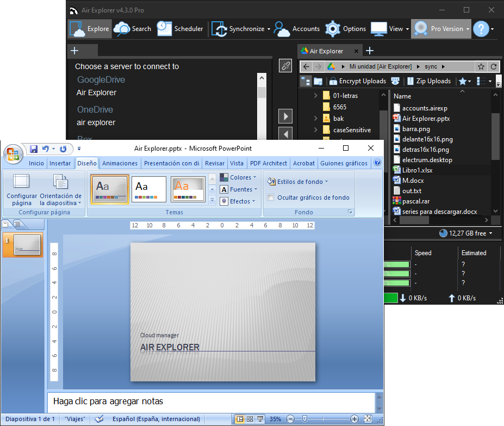504x426 pixels.
Task: Open Orientación de la diapositiva menu
Action: [x=60, y=190]
